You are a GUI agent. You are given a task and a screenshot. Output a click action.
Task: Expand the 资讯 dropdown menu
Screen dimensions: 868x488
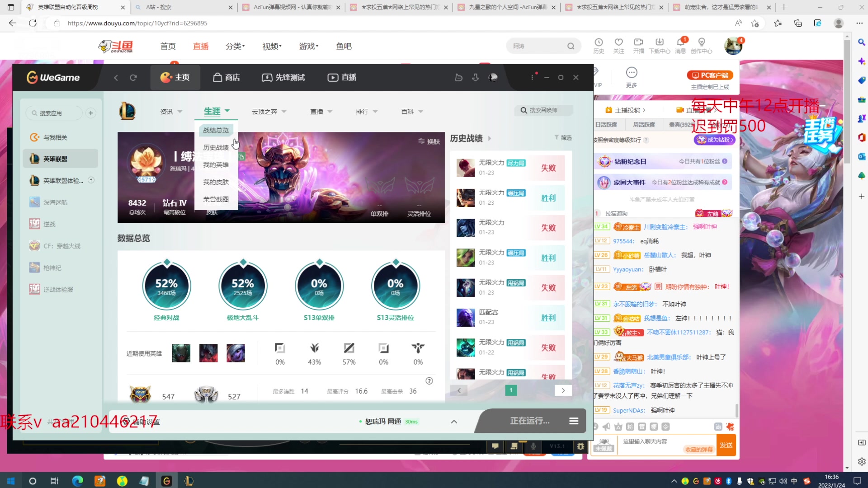[x=171, y=112]
